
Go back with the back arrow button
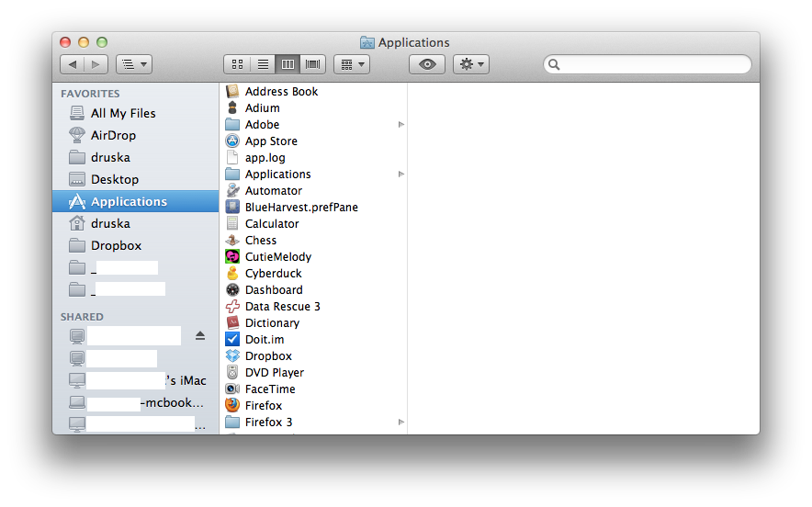click(x=73, y=64)
